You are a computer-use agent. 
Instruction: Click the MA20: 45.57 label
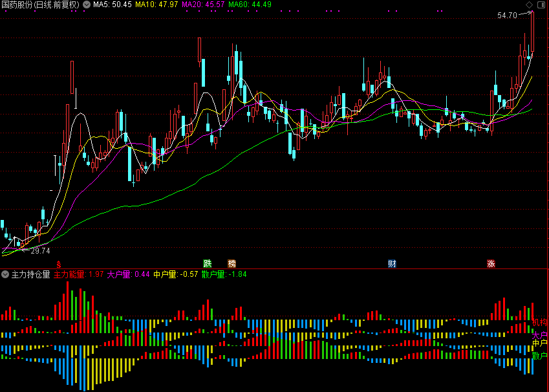tap(203, 5)
